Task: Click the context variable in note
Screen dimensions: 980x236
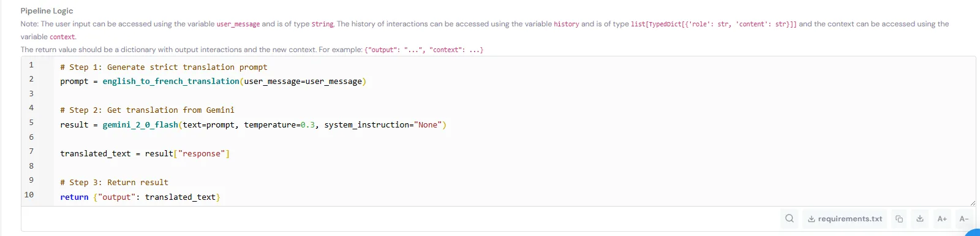Action: coord(62,37)
